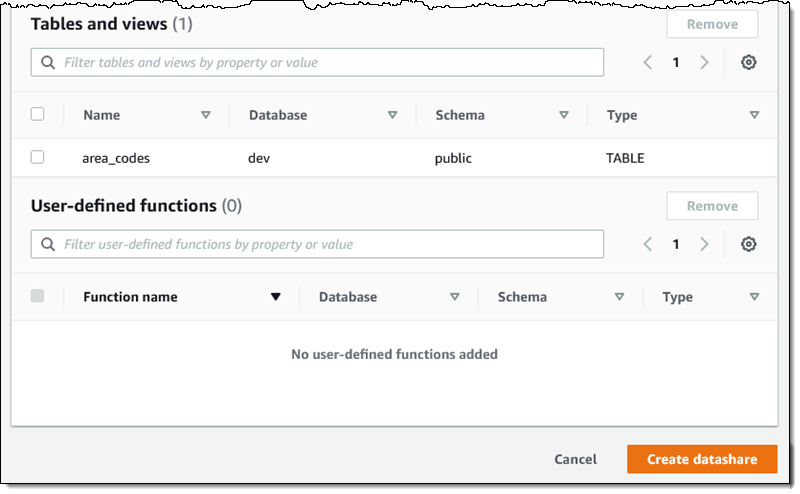800x494 pixels.
Task: Go to previous page of Tables and views
Action: pyautogui.click(x=647, y=62)
